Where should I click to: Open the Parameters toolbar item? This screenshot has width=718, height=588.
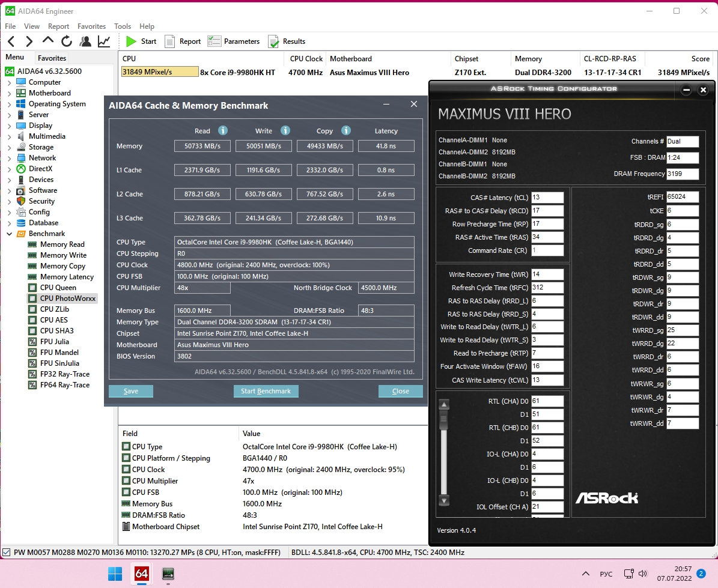tap(234, 41)
